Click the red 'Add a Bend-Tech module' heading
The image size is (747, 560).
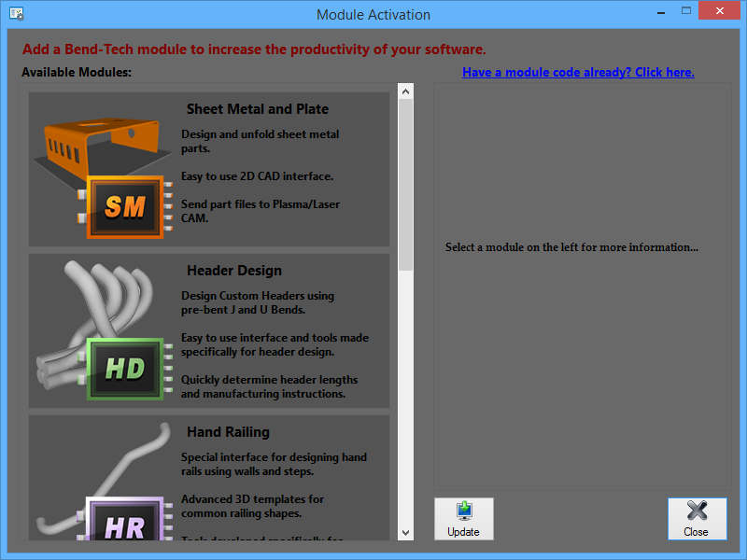[254, 49]
